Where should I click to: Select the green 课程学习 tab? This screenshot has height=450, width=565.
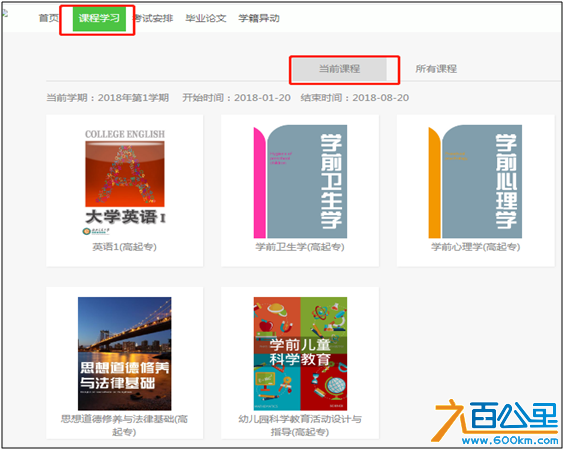point(99,18)
